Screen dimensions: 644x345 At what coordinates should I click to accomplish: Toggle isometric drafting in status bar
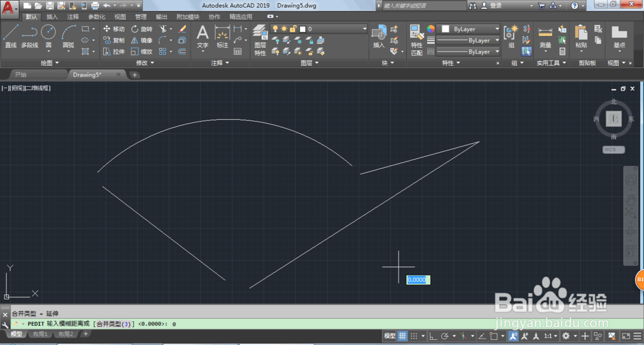[463, 335]
